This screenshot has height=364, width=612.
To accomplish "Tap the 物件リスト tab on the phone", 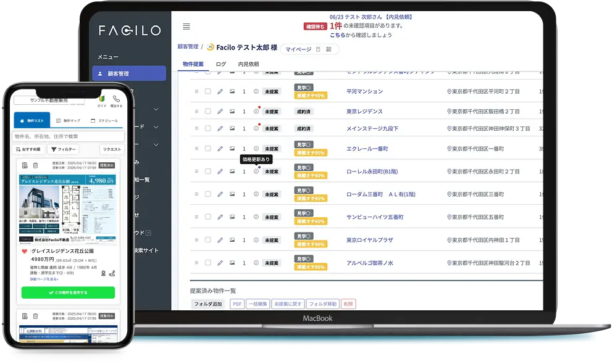I will pos(32,120).
